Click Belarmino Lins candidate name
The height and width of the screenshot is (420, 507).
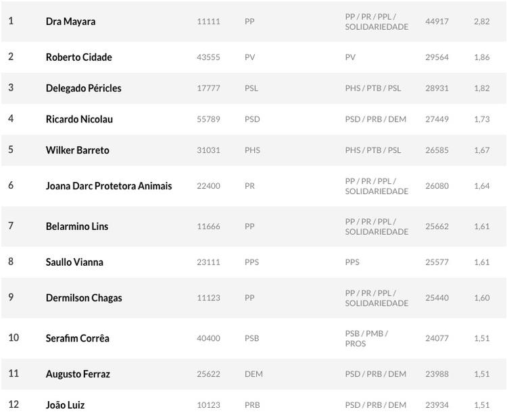pos(76,227)
